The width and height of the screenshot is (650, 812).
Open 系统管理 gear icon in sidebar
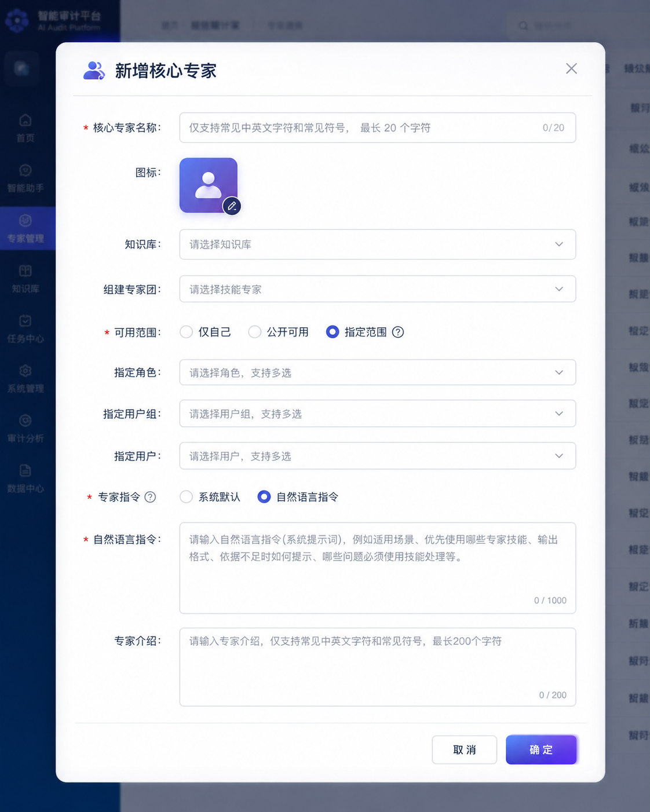25,371
